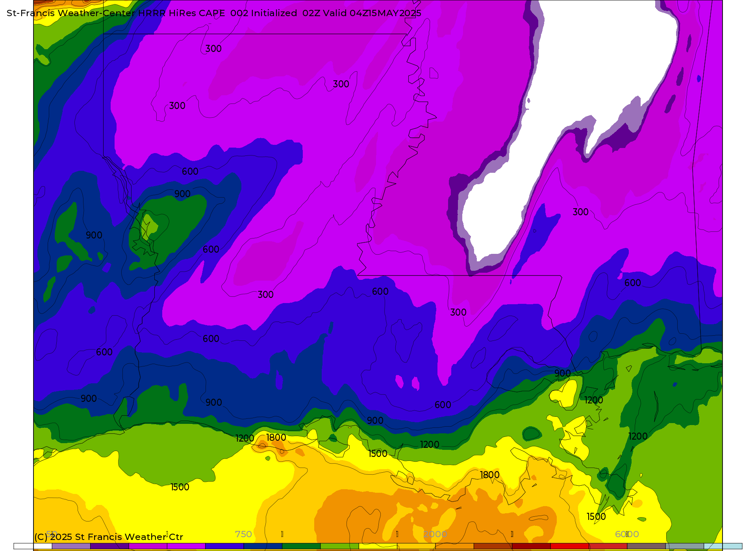This screenshot has height=551, width=756.
Task: Select the dark maroon red legend swatch
Action: [531, 546]
